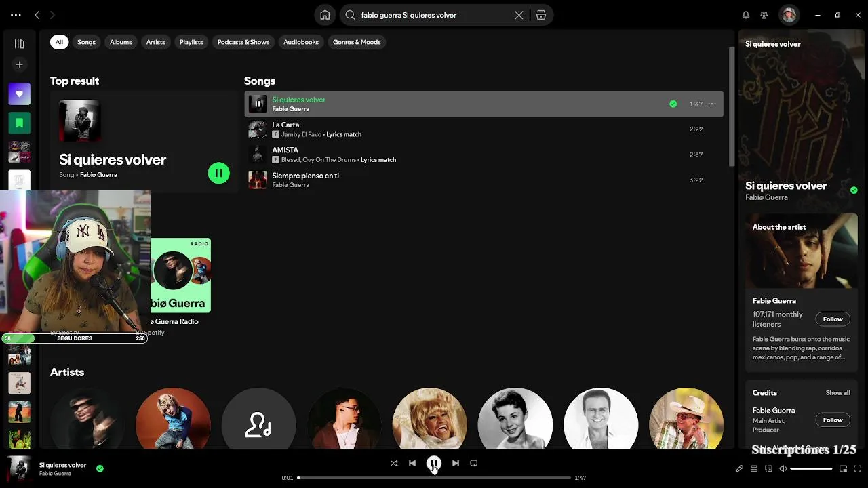Pause playback in the bottom bar
Image resolution: width=868 pixels, height=488 pixels.
[x=434, y=464]
